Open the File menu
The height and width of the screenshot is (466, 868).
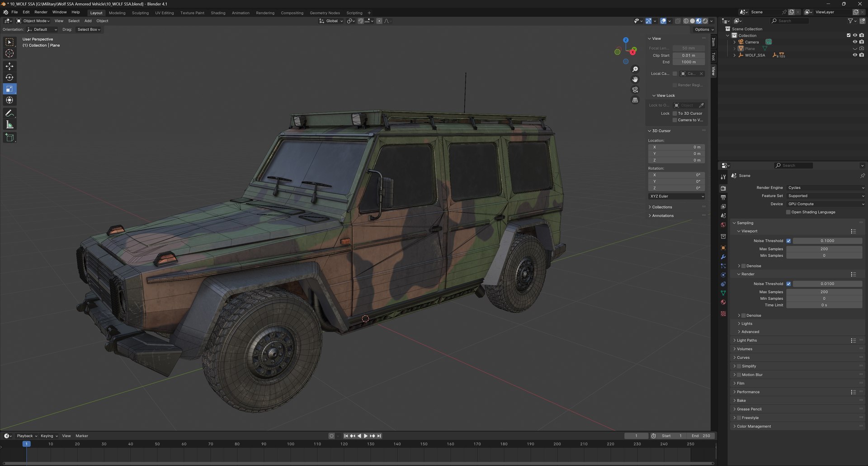pyautogui.click(x=14, y=12)
